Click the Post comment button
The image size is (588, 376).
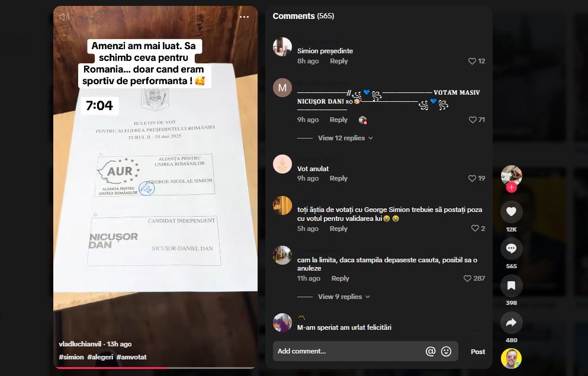point(478,352)
